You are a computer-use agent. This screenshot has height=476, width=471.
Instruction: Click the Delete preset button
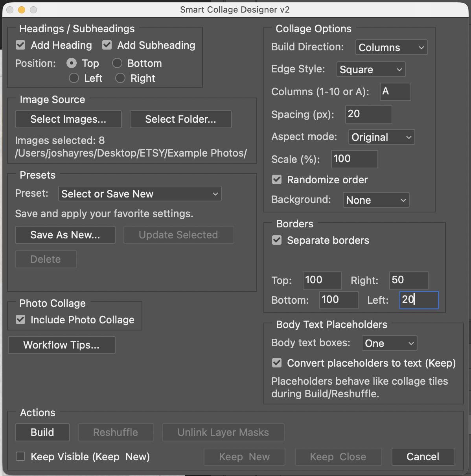coord(46,259)
